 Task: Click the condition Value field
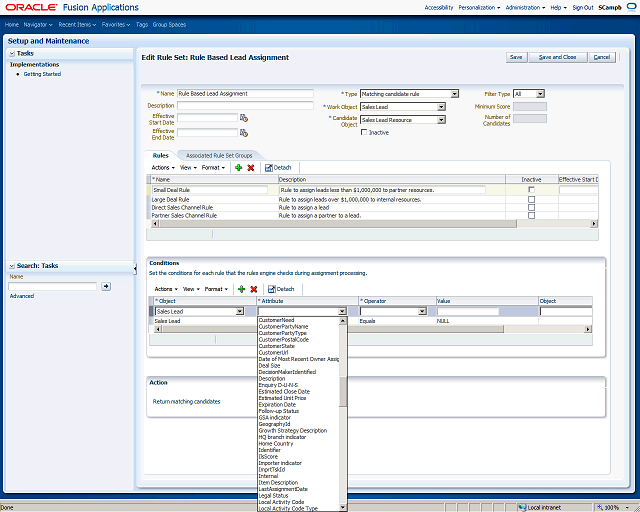tap(468, 312)
